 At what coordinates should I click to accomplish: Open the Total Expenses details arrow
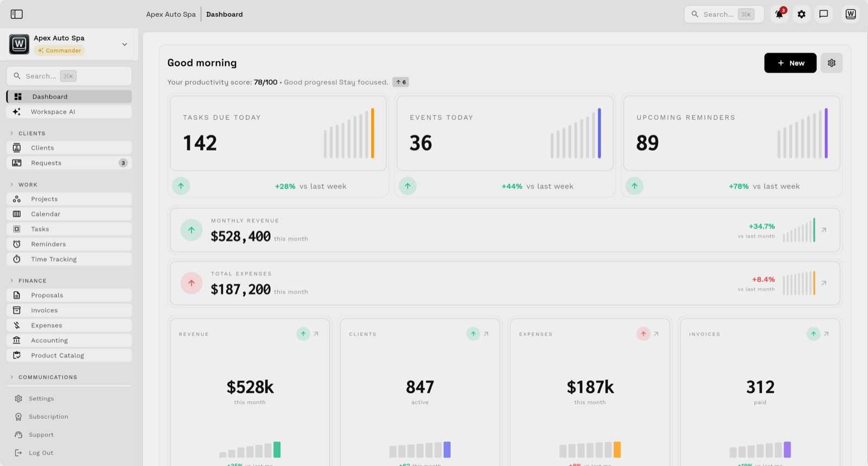coord(824,283)
